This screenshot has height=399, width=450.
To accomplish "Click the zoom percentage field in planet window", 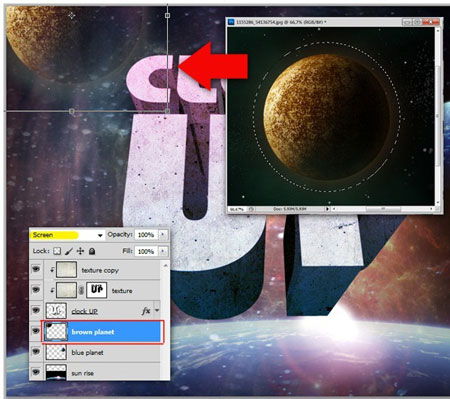I will [x=237, y=209].
